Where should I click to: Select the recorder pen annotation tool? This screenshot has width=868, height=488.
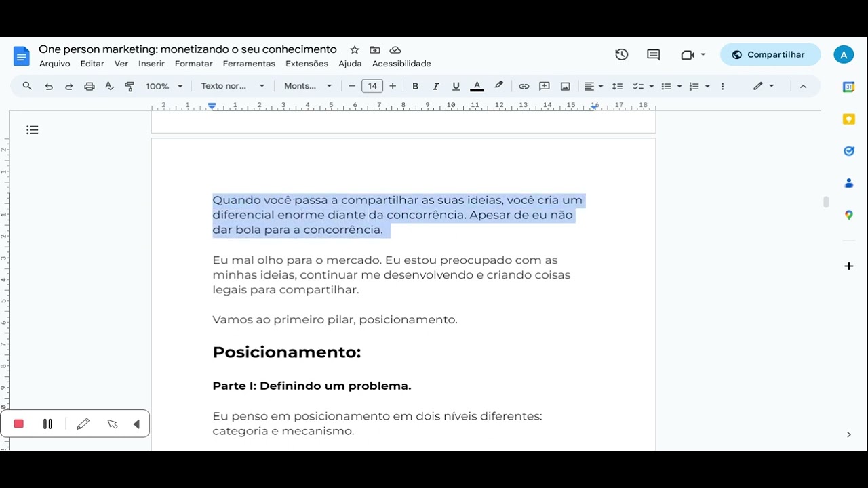point(83,424)
